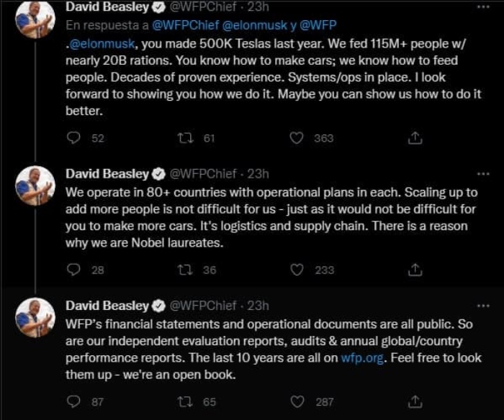Like the tweet with 287 likes
This screenshot has width=504, height=420.
296,401
